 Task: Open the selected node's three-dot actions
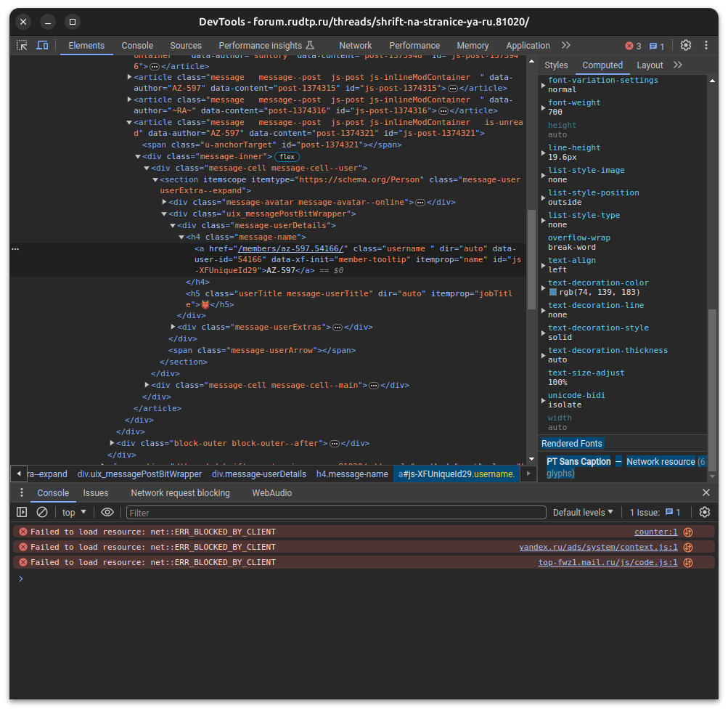pos(15,248)
